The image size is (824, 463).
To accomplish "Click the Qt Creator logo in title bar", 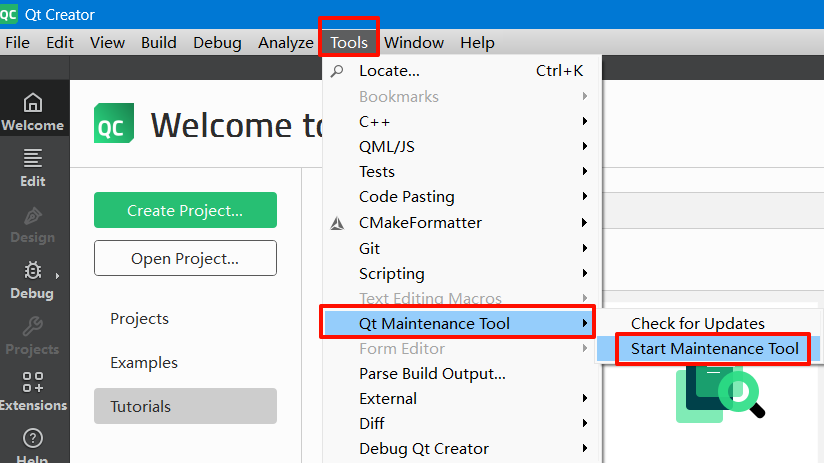I will click(8, 14).
